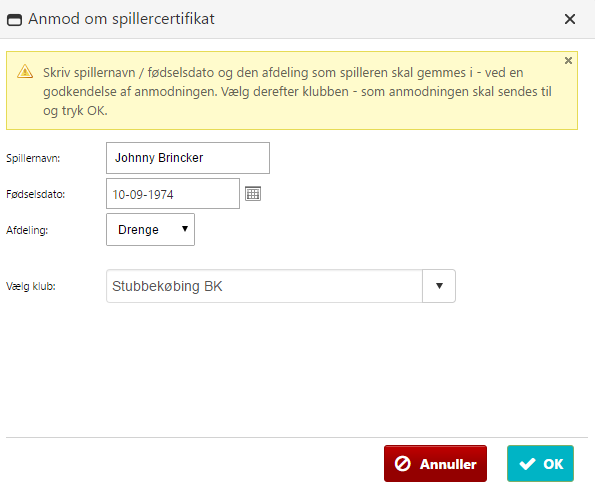The height and width of the screenshot is (497, 595).
Task: Click the Spillernavn label
Action: point(33,158)
